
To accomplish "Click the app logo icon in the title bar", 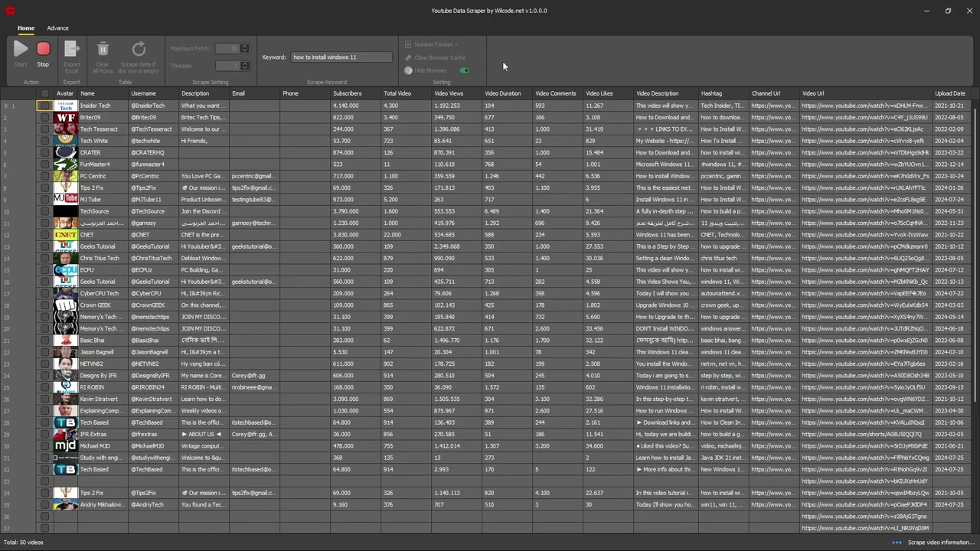I will click(x=11, y=11).
